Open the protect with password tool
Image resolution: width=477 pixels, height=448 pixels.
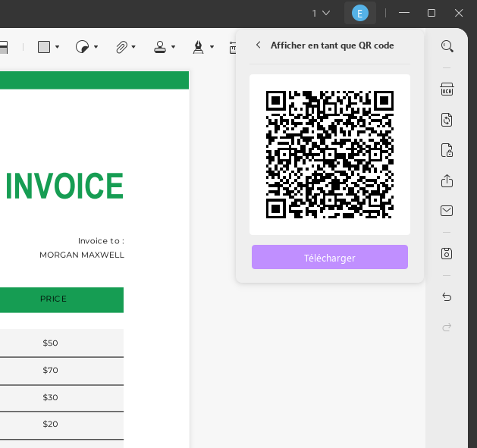[x=447, y=150]
